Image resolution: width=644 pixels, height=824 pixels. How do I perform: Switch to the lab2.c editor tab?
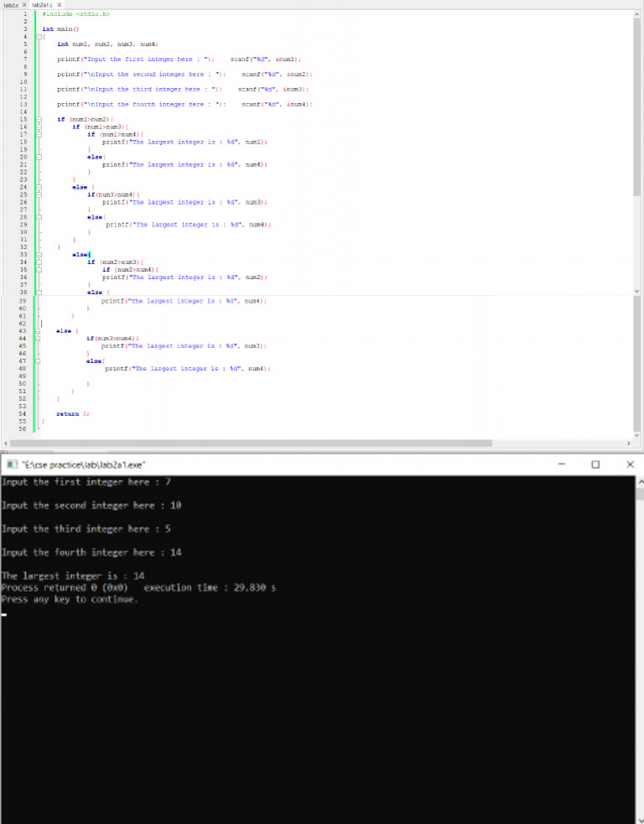tap(10, 5)
